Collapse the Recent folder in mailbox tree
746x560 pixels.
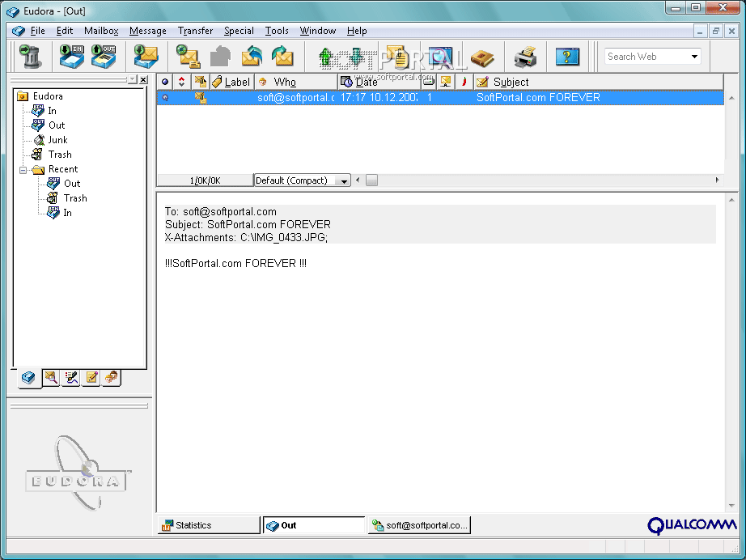(23, 170)
